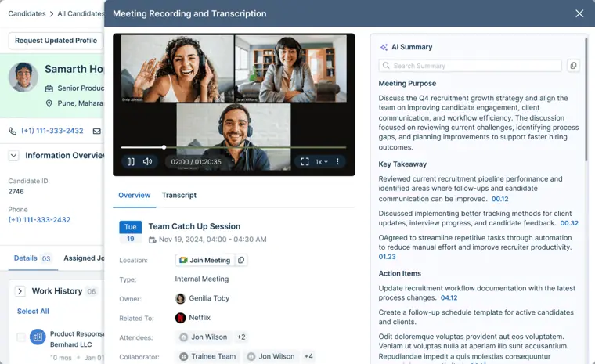Close the Meeting Recording and Transcription panel
The width and height of the screenshot is (595, 364).
579,13
